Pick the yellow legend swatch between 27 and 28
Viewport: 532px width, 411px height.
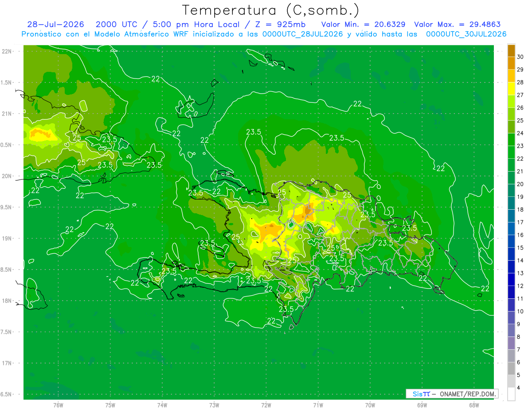511,88
